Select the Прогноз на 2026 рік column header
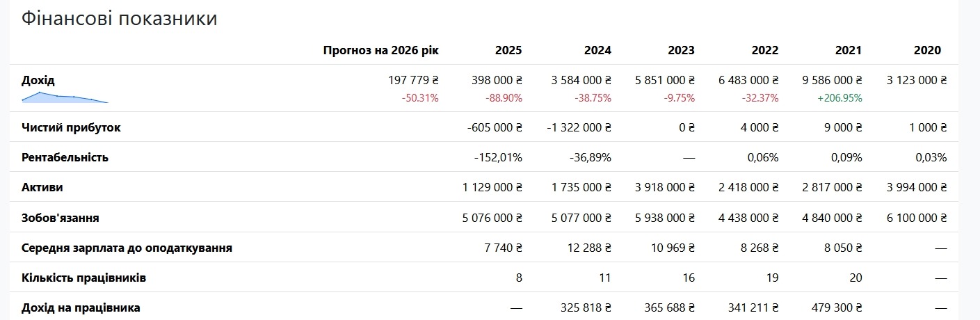The image size is (980, 320). point(381,50)
